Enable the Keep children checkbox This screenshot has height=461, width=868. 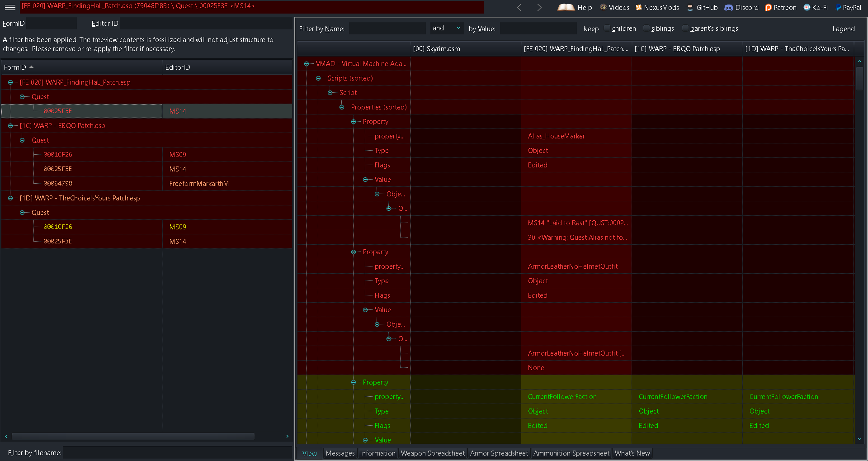point(607,28)
